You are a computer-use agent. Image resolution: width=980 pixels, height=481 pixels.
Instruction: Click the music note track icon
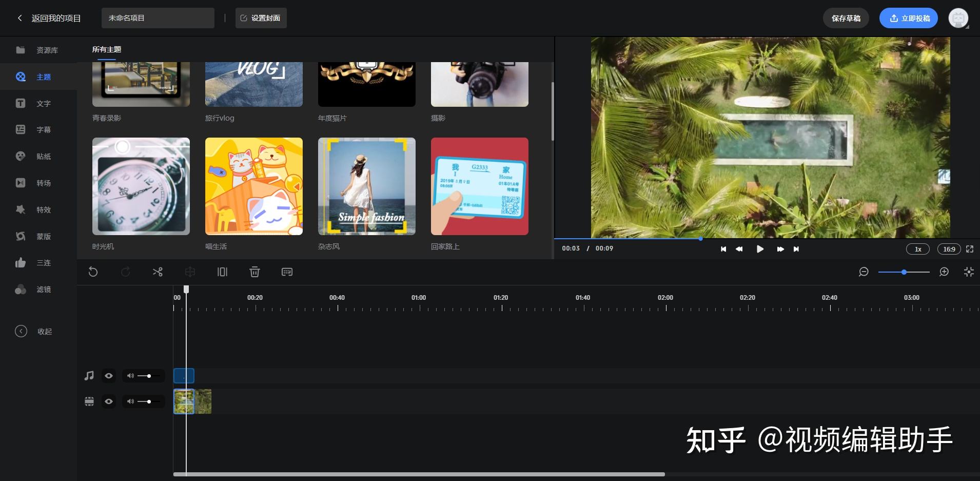coord(89,376)
